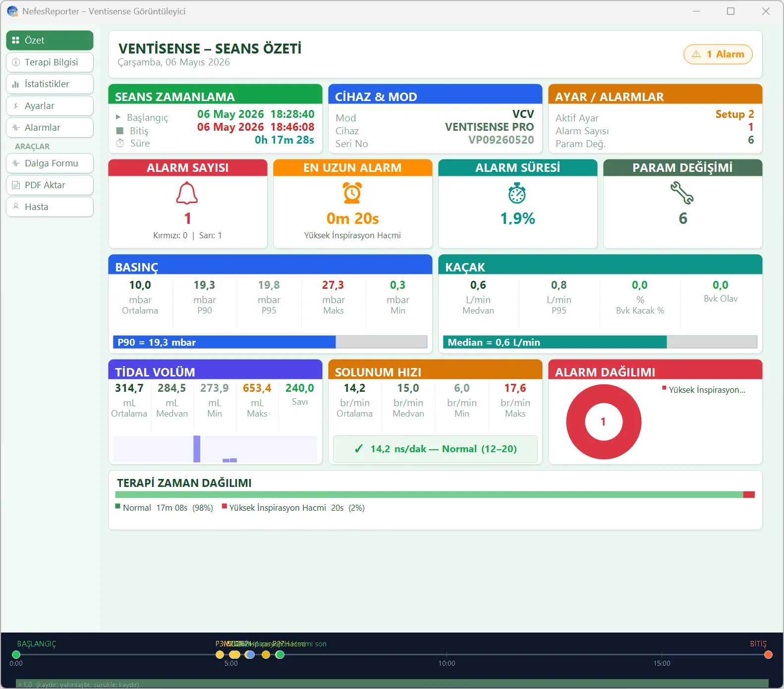Export report with PDF Aktar
784x689 pixels.
click(x=50, y=185)
